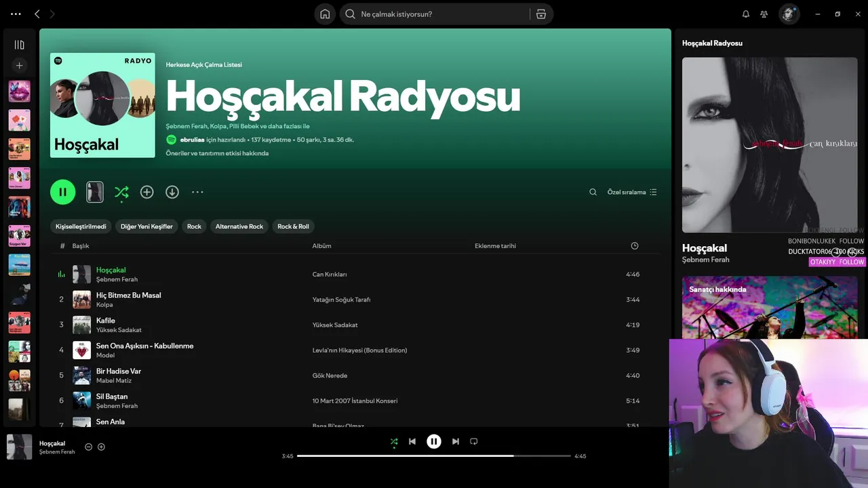Skip to next track

[456, 441]
